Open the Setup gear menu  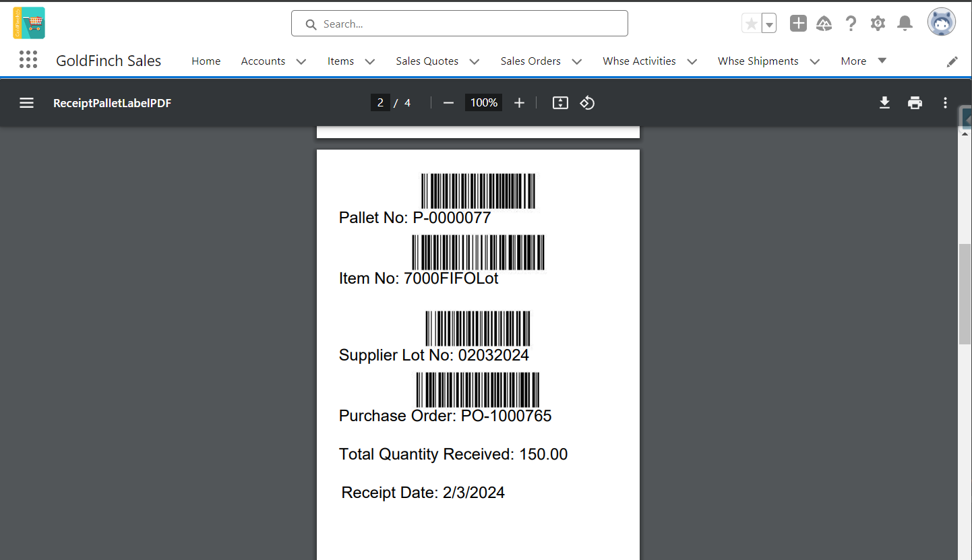[878, 24]
